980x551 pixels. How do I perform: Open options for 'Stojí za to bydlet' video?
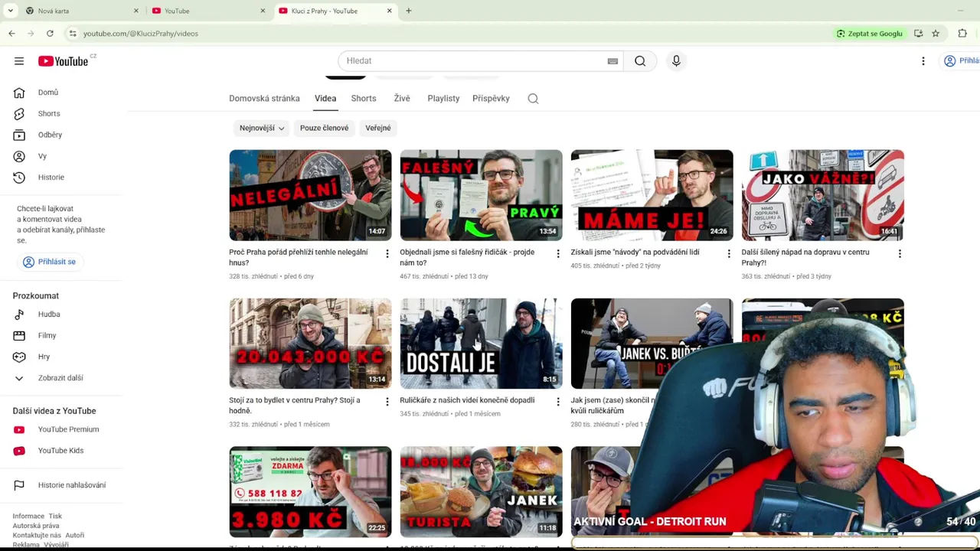tap(387, 402)
